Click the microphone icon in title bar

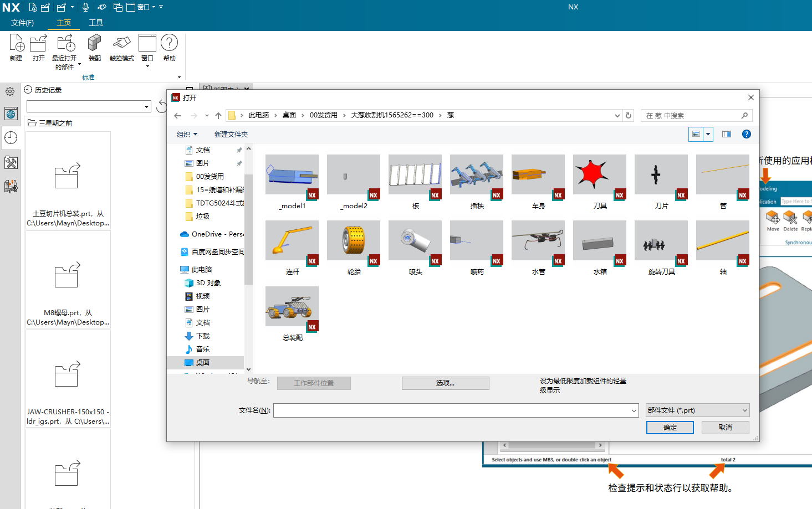[x=85, y=7]
